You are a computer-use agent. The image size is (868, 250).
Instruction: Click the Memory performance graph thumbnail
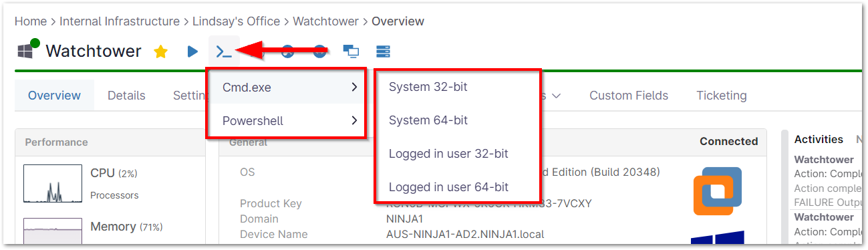(x=52, y=231)
